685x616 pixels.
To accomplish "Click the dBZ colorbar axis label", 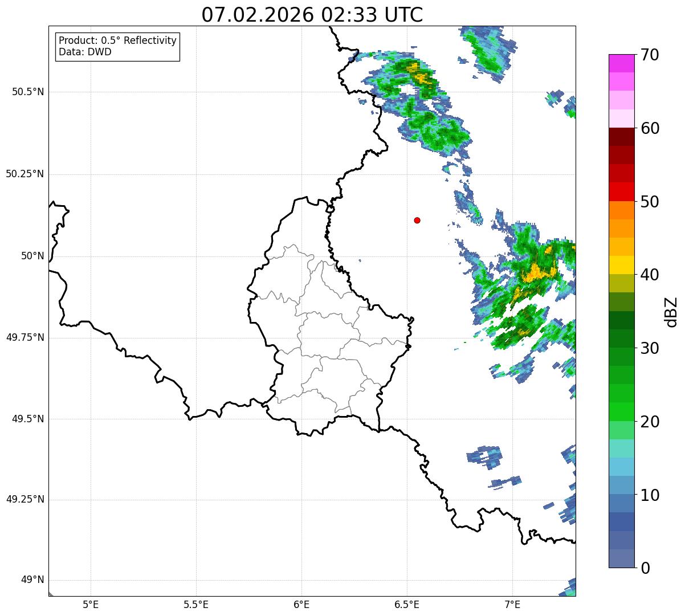I will click(x=671, y=311).
